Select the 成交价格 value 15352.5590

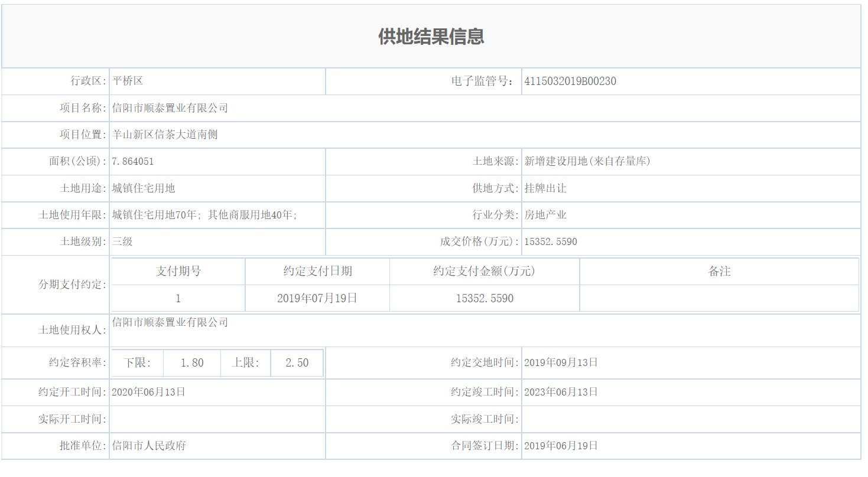click(x=551, y=242)
